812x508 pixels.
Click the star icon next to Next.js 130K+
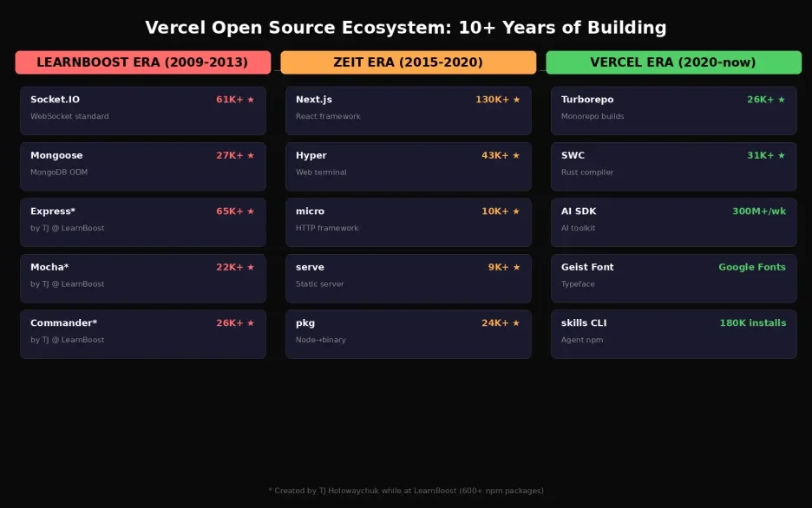click(517, 99)
